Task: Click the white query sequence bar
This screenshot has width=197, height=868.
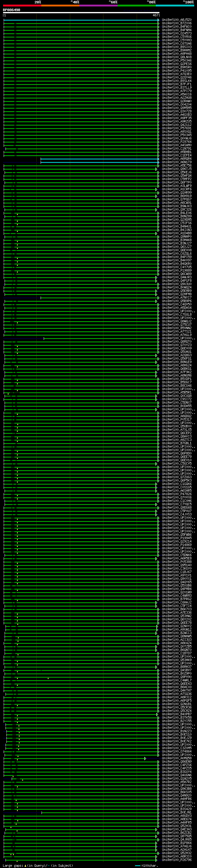Action: (x=81, y=13)
